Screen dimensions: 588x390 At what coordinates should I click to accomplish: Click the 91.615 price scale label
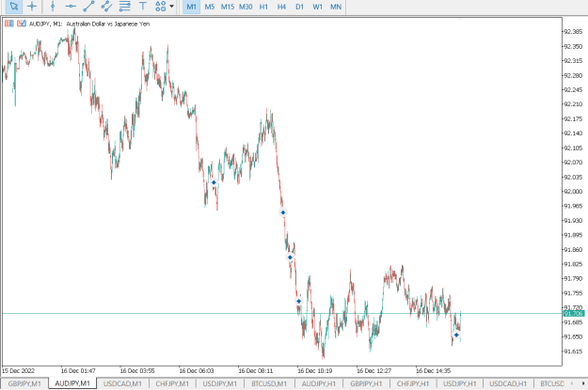[x=573, y=351]
